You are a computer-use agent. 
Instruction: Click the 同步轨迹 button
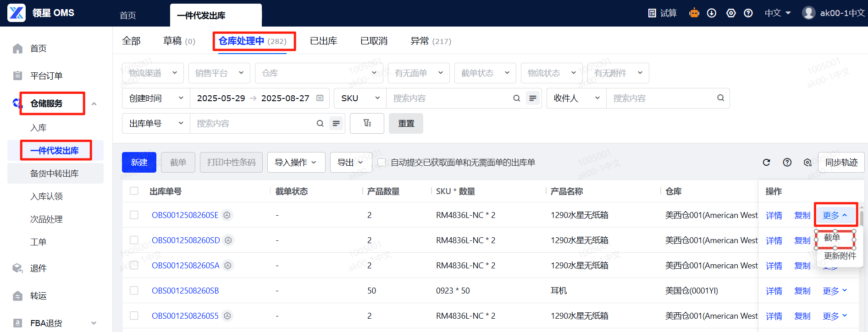point(841,162)
